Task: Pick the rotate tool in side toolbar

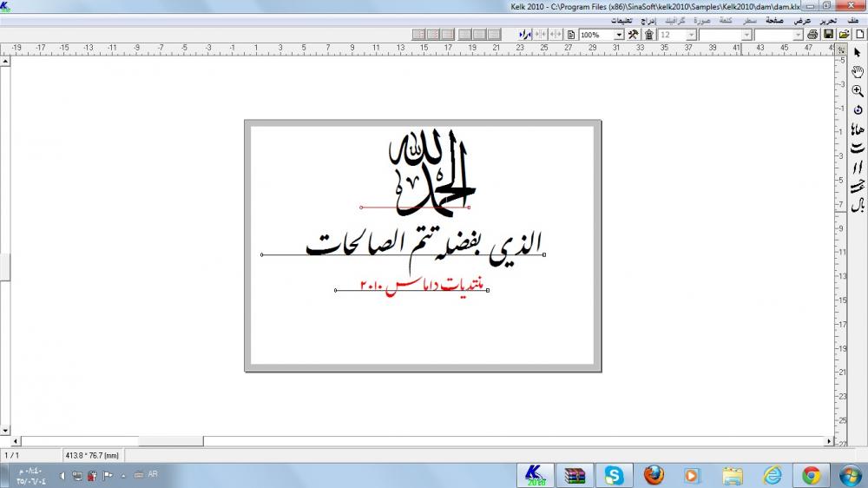Action: 858,110
